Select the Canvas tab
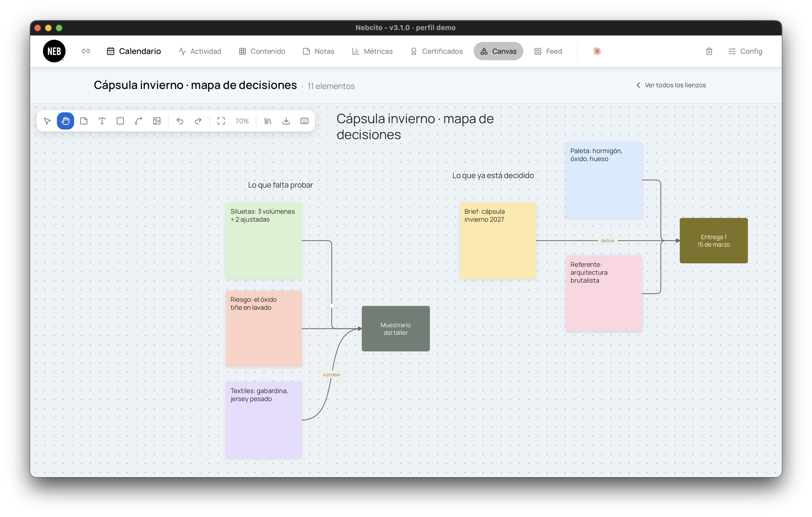This screenshot has width=812, height=517. point(498,51)
